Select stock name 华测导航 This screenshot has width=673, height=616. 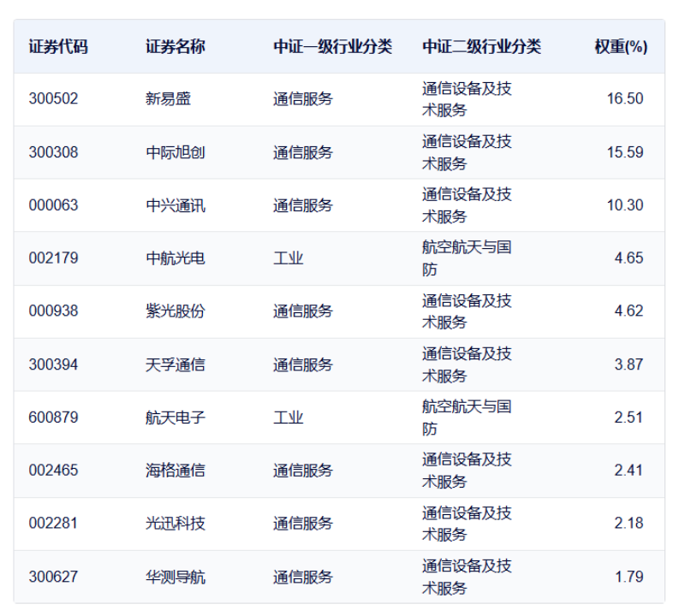[176, 577]
